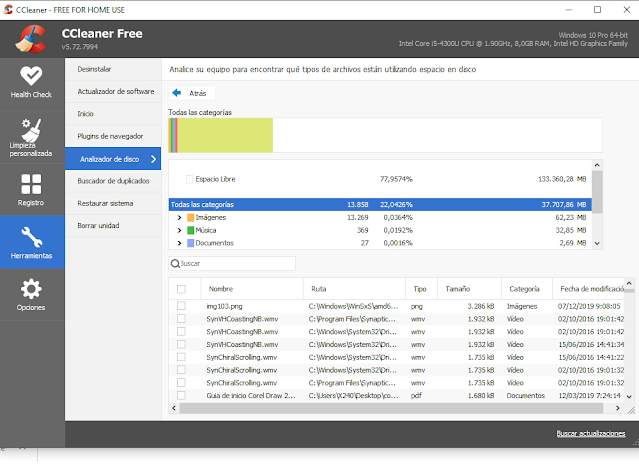The height and width of the screenshot is (464, 639).
Task: Sort files by Categoría column
Action: (x=527, y=289)
